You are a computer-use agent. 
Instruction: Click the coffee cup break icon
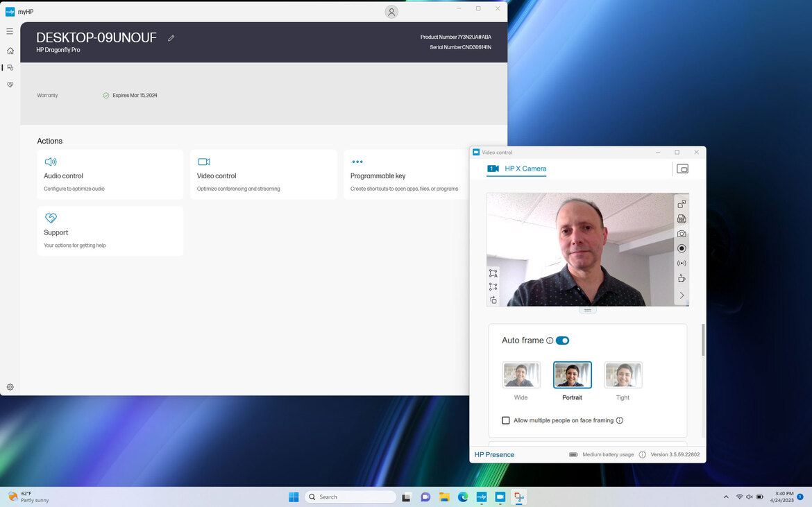682,278
